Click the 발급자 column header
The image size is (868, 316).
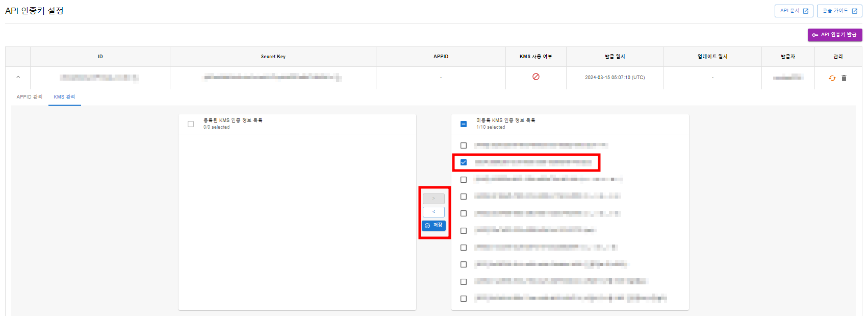[x=788, y=57]
